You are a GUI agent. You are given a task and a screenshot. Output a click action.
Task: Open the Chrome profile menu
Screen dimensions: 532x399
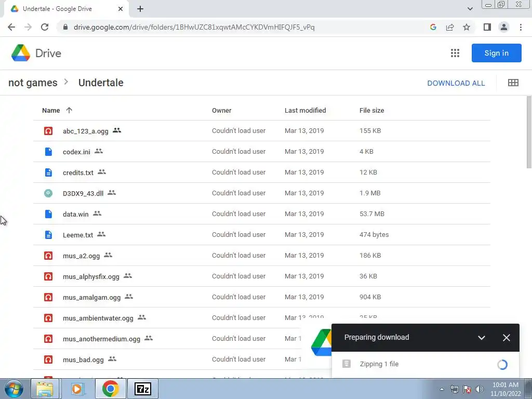(x=504, y=27)
